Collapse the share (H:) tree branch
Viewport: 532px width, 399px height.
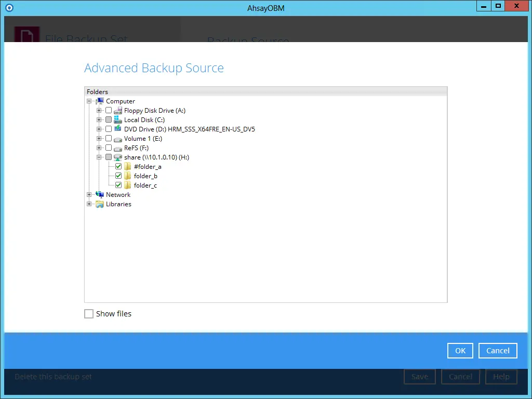pos(99,157)
